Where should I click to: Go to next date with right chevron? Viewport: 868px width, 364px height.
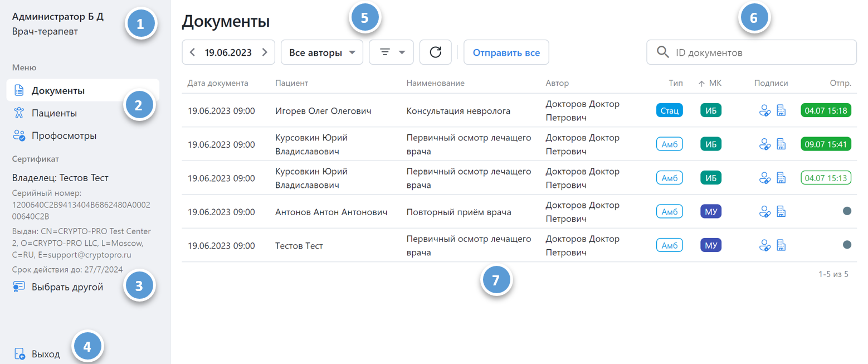pos(265,52)
